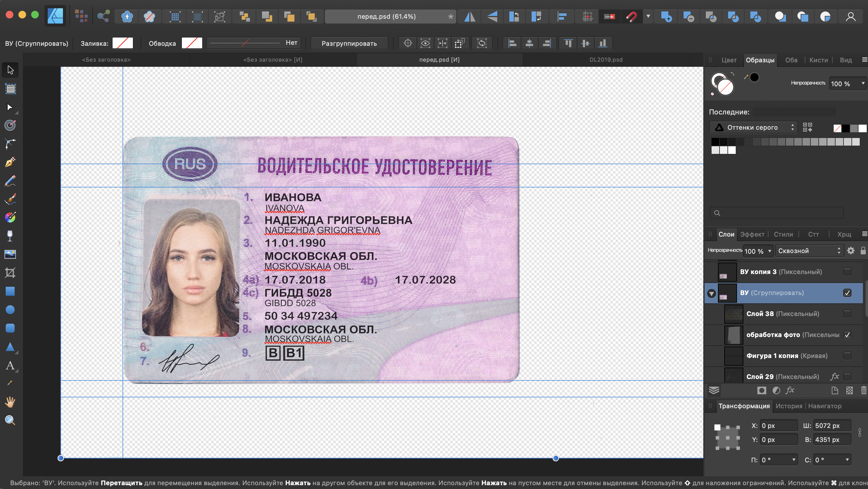Open the Оттенки серого palette dropdown
This screenshot has height=489, width=868.
pyautogui.click(x=754, y=127)
